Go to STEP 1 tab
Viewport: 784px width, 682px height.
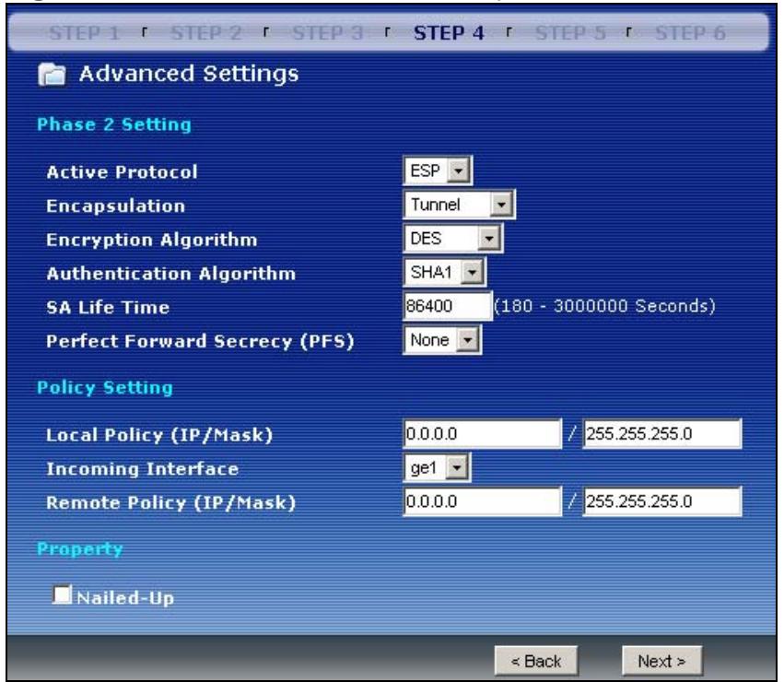pos(84,33)
